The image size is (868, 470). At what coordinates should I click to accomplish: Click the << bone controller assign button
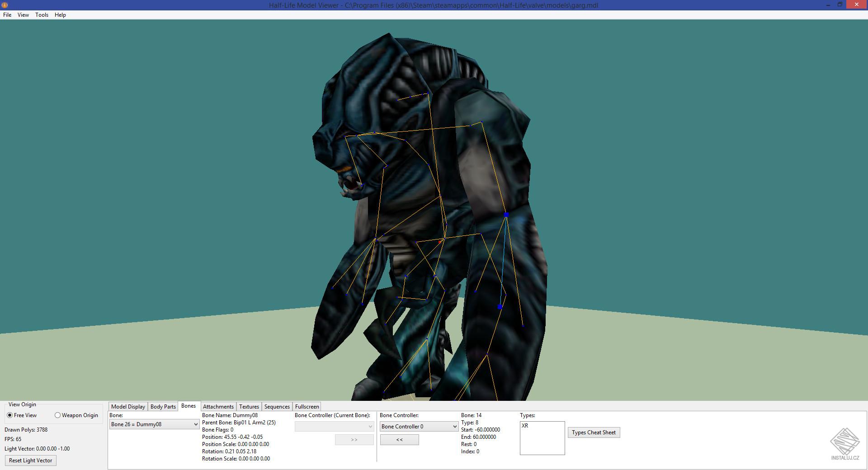tap(399, 439)
